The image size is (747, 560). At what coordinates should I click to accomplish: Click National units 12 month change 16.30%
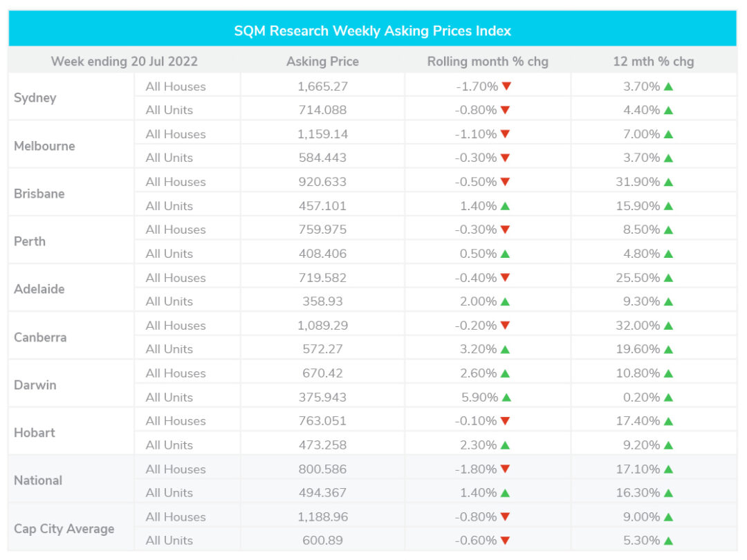pos(638,493)
